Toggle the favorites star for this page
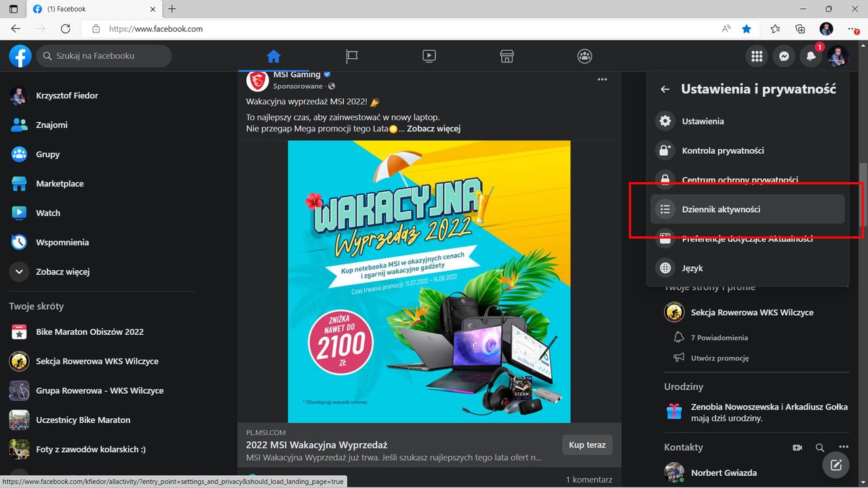The width and height of the screenshot is (868, 488). [x=747, y=29]
